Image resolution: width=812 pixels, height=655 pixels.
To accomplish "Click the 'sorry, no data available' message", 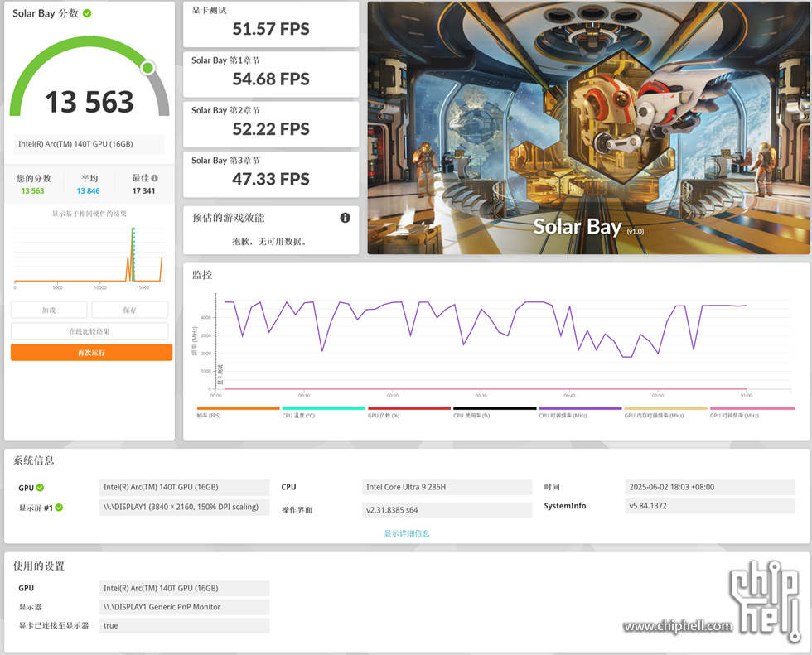I will click(x=270, y=242).
